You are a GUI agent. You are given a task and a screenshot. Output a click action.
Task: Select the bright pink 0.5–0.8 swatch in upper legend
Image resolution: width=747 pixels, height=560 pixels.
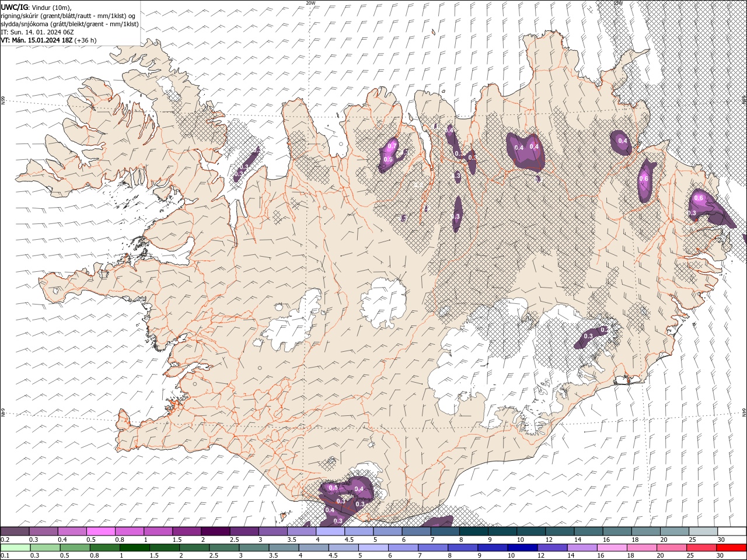tap(100, 531)
